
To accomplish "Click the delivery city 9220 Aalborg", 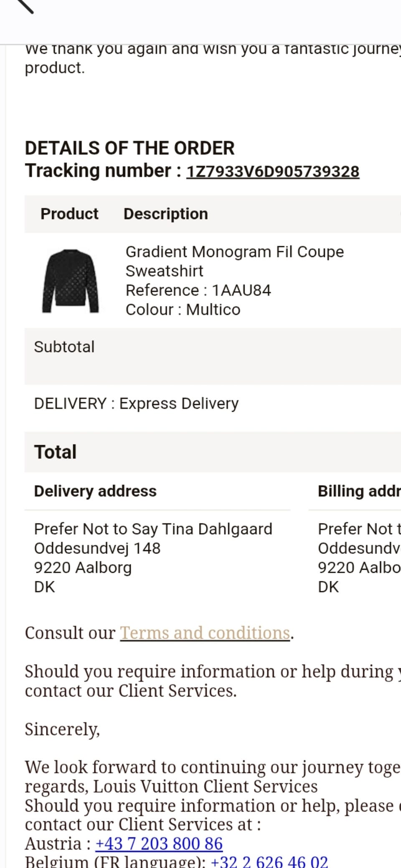I will click(83, 568).
